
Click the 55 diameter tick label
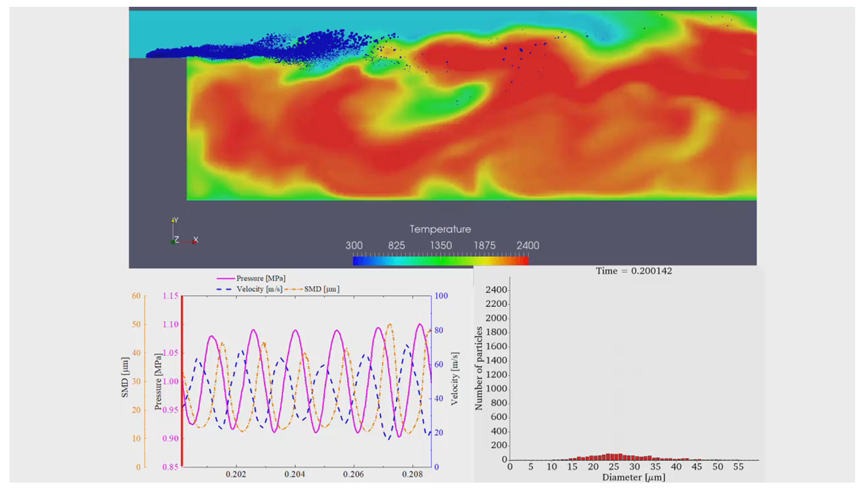point(739,468)
